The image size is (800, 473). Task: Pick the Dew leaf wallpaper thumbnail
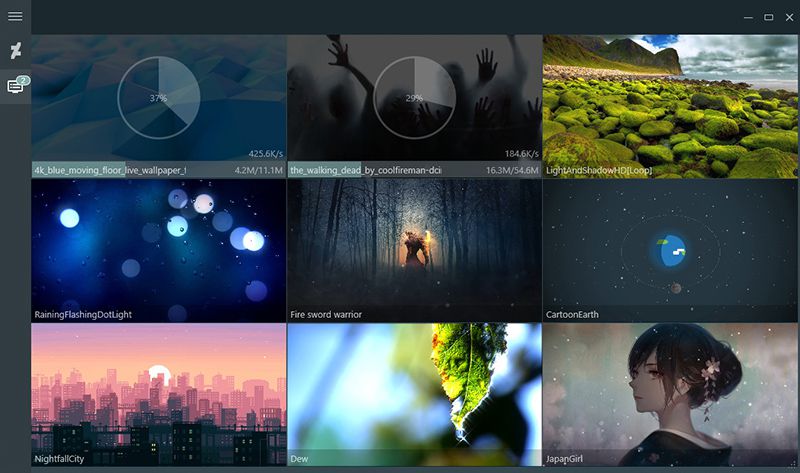pos(414,394)
